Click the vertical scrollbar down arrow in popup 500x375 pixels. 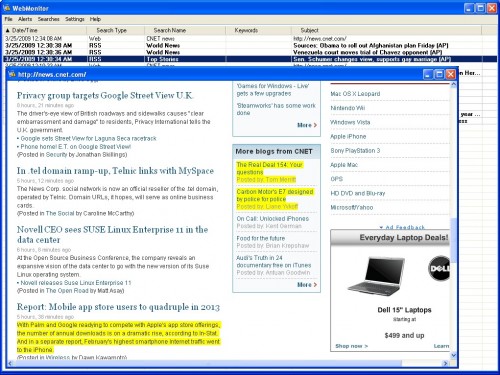click(453, 355)
